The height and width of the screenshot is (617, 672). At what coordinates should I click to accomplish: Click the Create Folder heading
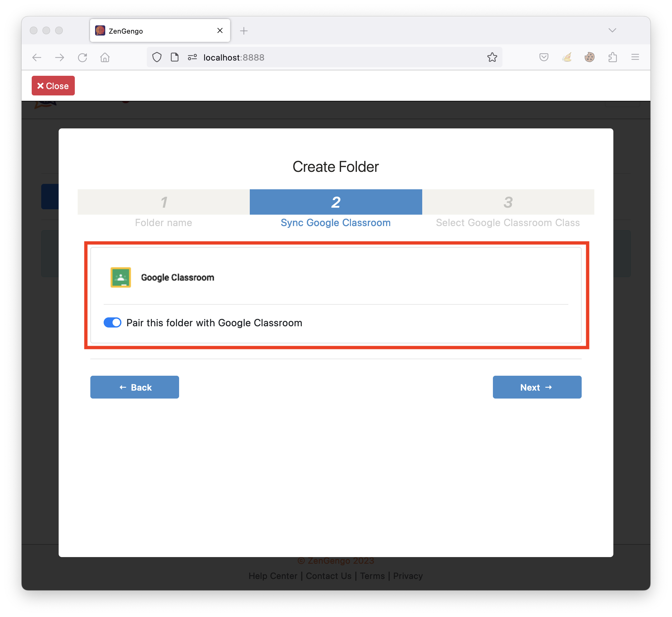point(335,166)
